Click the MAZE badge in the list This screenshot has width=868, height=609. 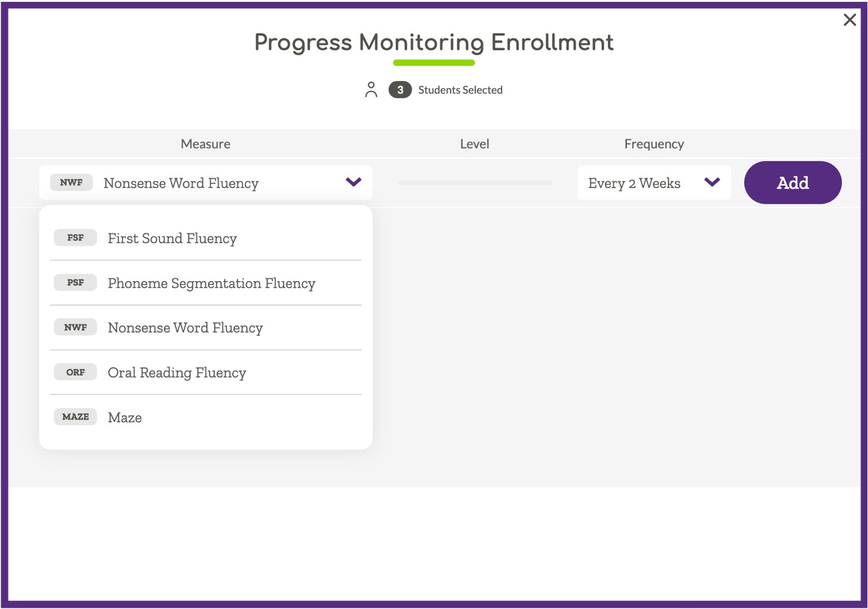[x=76, y=417]
